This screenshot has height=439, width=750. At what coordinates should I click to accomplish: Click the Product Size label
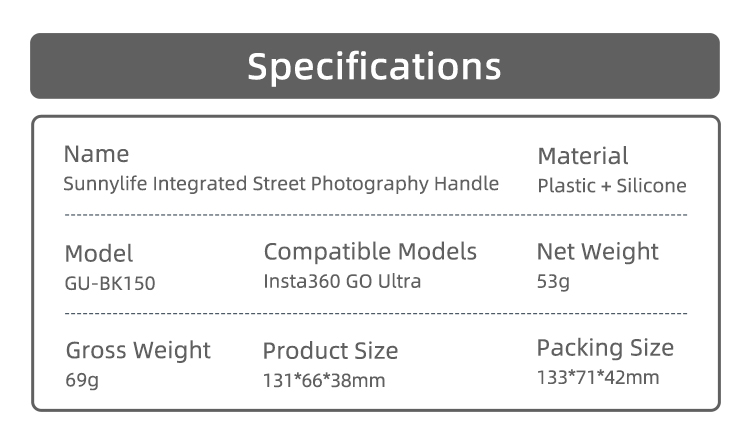(x=330, y=351)
